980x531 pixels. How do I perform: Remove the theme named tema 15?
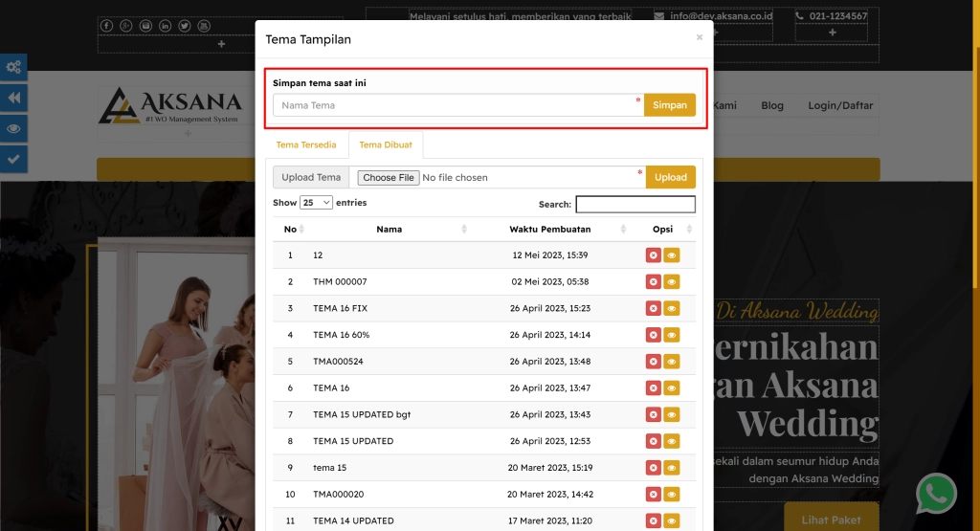tap(654, 468)
